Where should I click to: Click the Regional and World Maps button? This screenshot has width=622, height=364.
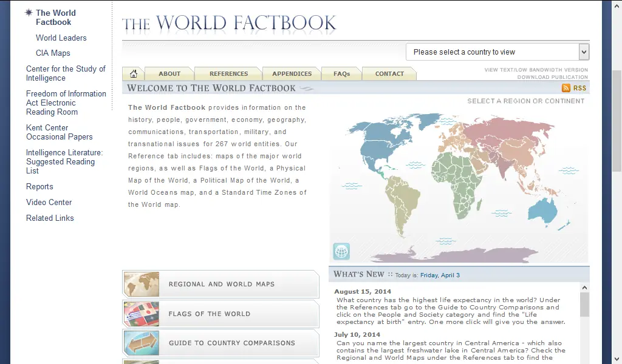pos(220,284)
